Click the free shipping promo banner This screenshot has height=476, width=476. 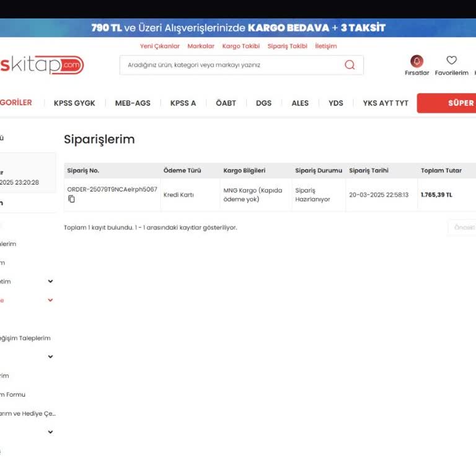238,28
